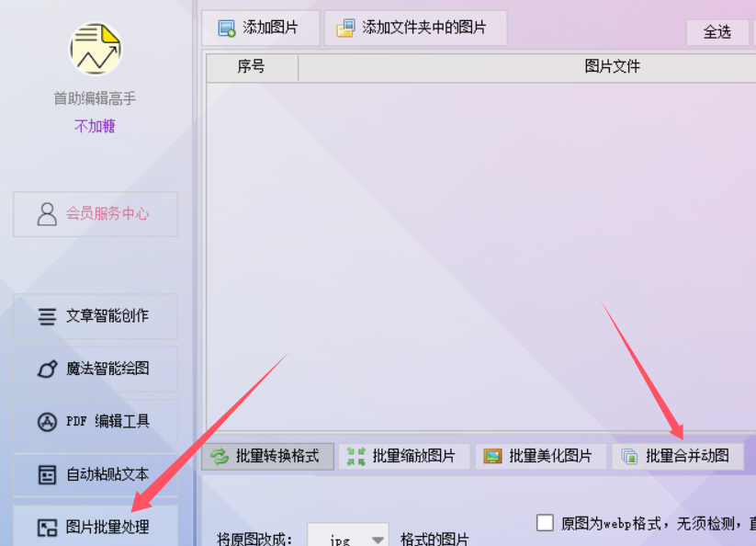Click the 全选 button

click(x=717, y=32)
